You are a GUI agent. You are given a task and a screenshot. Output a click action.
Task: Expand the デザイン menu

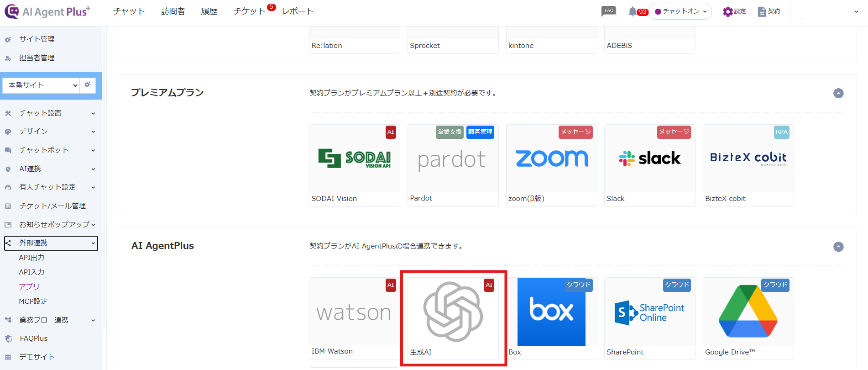(x=93, y=132)
